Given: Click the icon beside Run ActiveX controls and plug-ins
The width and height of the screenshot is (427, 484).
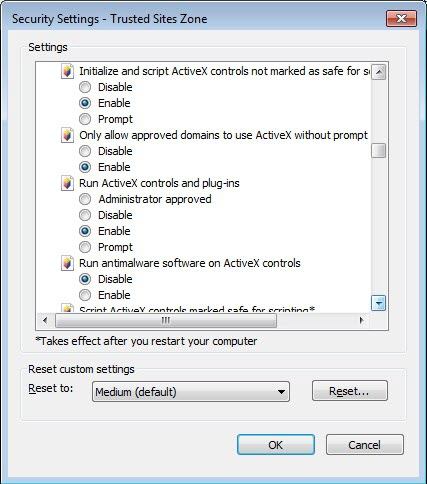Looking at the screenshot, I should coord(67,183).
